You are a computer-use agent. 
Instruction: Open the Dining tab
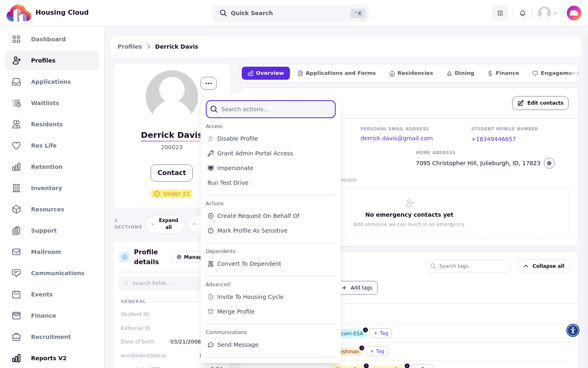(460, 73)
